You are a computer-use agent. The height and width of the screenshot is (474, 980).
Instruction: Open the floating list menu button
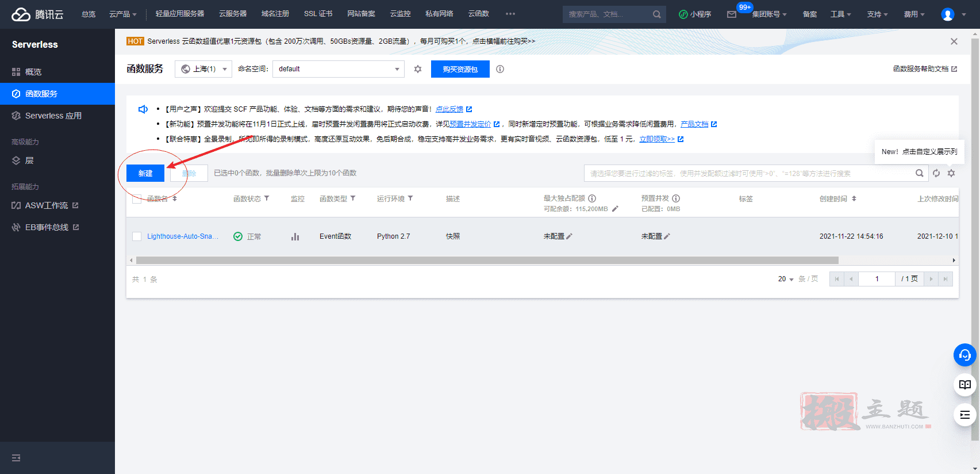(965, 415)
